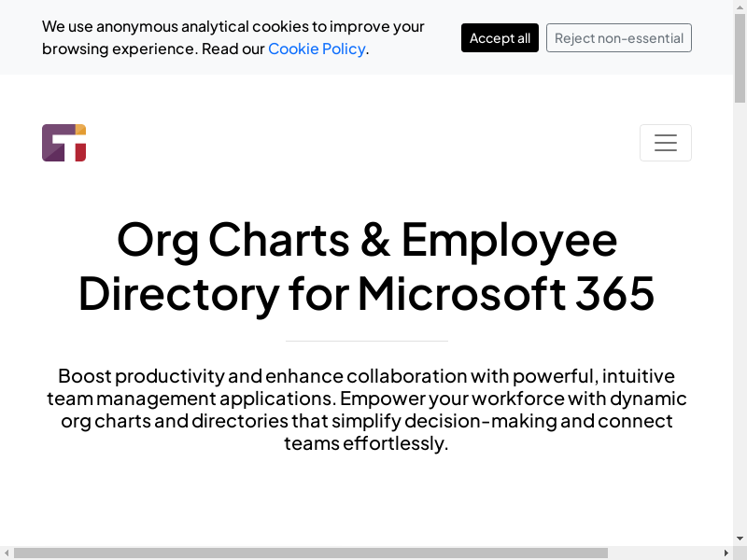Image resolution: width=747 pixels, height=560 pixels.
Task: Click the word "Employee" in the headline
Action: (509, 240)
